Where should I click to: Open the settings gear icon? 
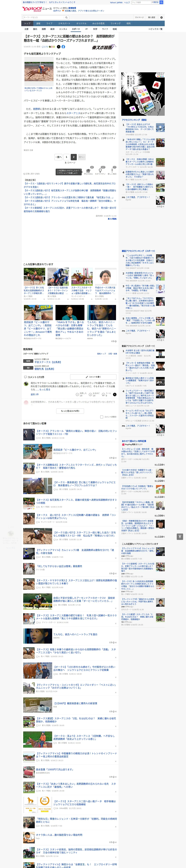pos(161,18)
